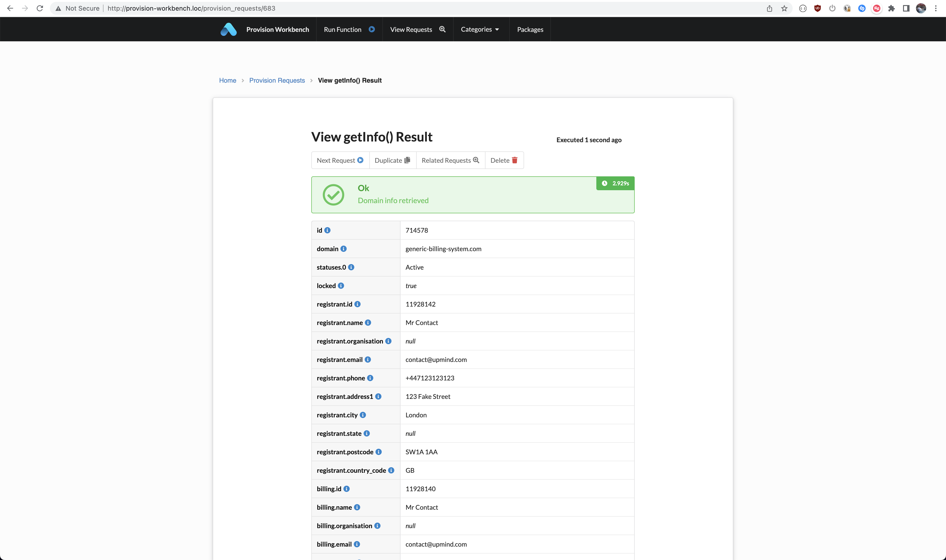The image size is (946, 560).
Task: Click info icon next to registrant.id
Action: (x=358, y=304)
